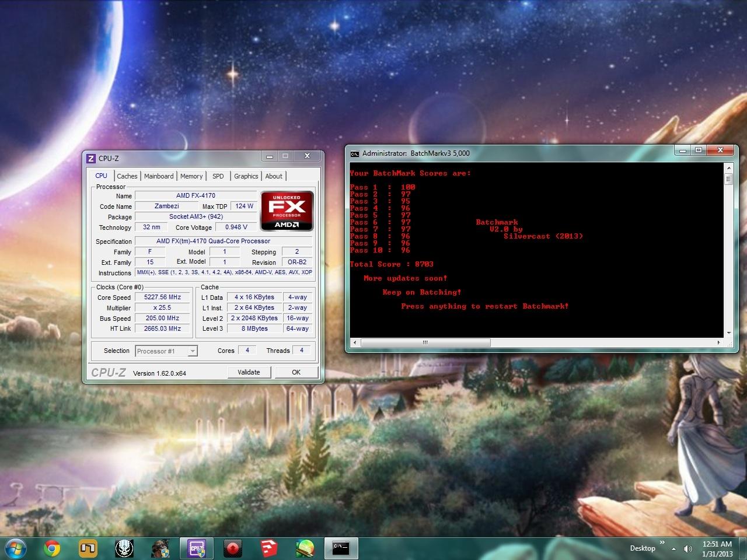Screen dimensions: 747x560
Task: Open the green paint icon on taskbar
Action: coord(305,548)
